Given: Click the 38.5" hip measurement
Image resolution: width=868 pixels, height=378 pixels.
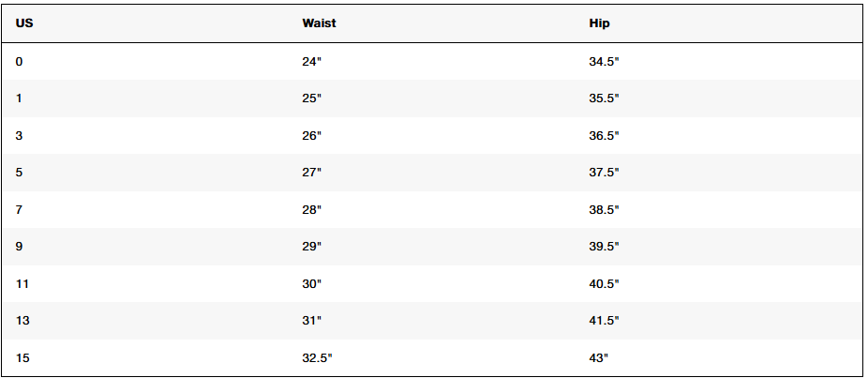Looking at the screenshot, I should 604,210.
